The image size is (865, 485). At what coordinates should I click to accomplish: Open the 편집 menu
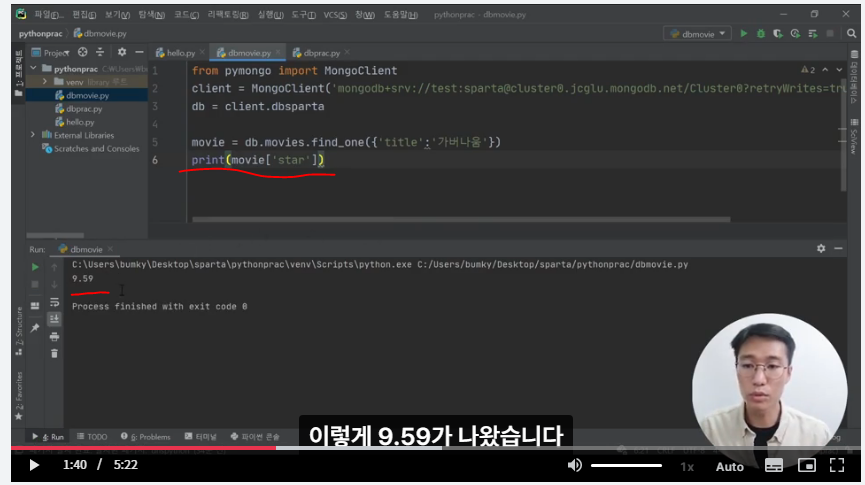(x=84, y=15)
